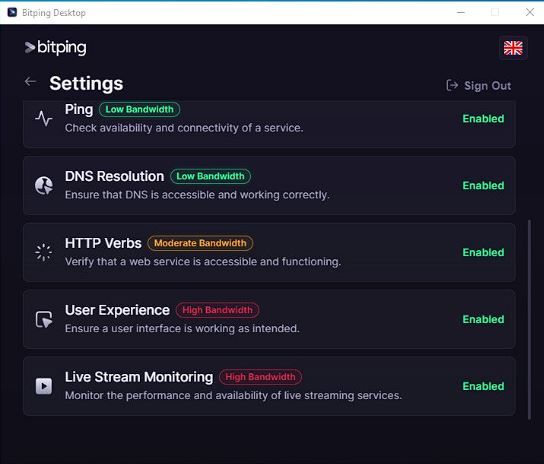The image size is (544, 464).
Task: Click 'Ensure a user interface is working' description
Action: (x=182, y=329)
